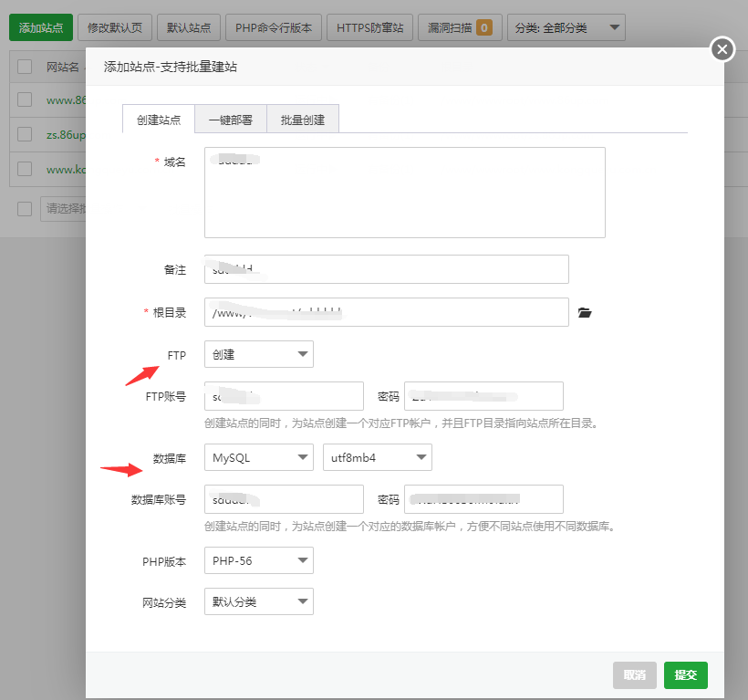Click the green 添加站点 button
The image size is (748, 700).
pyautogui.click(x=41, y=27)
